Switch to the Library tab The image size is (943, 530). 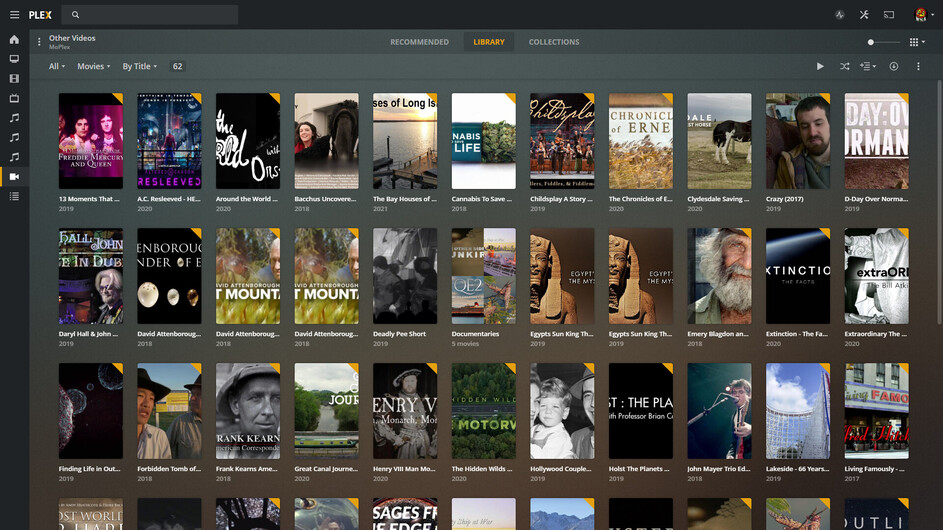pyautogui.click(x=488, y=42)
